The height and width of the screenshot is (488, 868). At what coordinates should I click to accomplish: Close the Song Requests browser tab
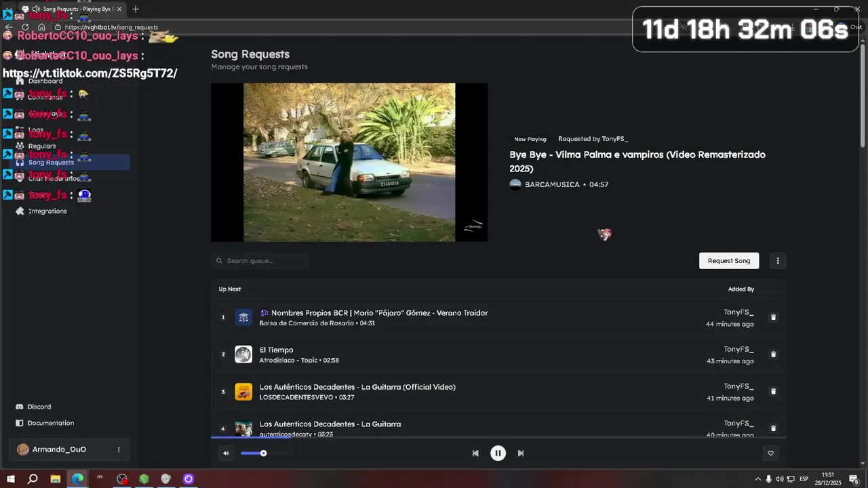119,9
